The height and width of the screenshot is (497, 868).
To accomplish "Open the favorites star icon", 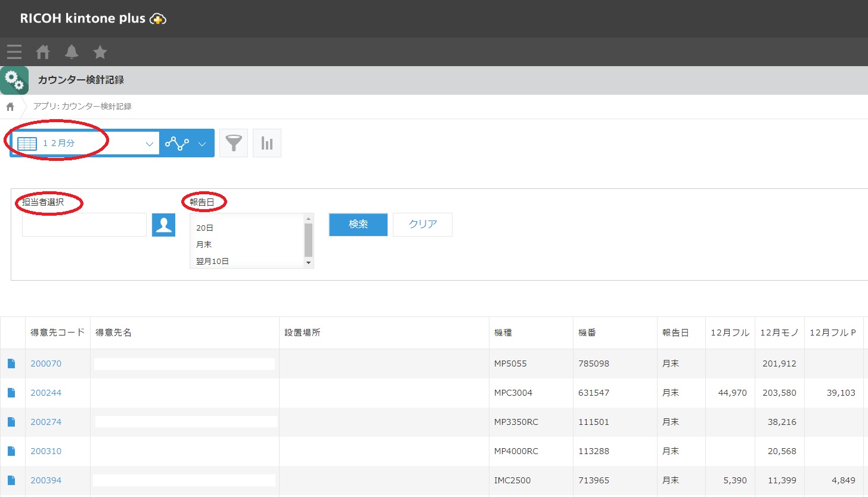I will coord(100,52).
